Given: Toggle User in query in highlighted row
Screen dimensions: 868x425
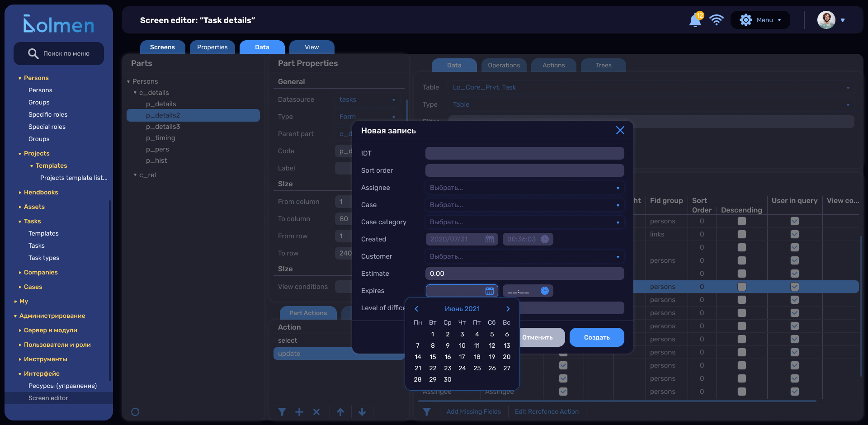Looking at the screenshot, I should (x=795, y=287).
